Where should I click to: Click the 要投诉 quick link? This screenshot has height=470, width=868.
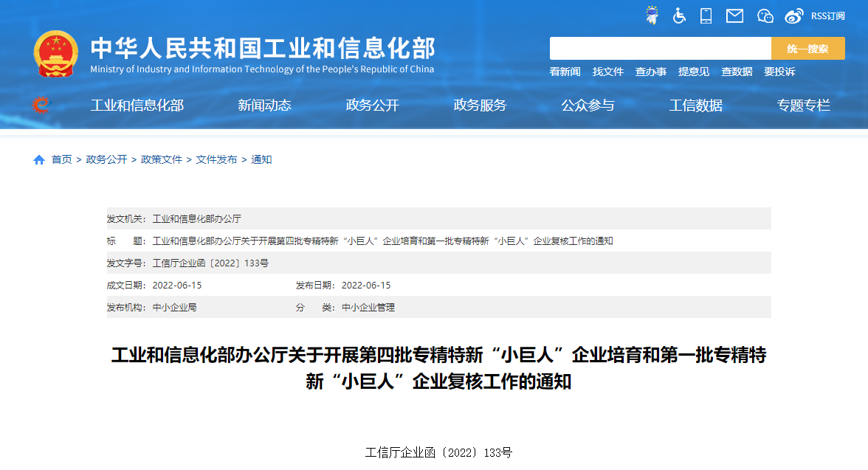point(779,72)
